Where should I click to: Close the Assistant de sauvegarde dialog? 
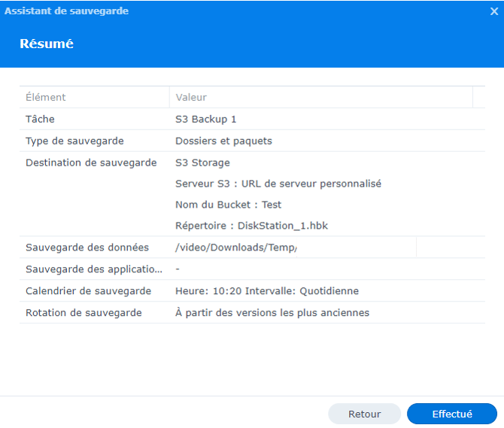coord(494,11)
